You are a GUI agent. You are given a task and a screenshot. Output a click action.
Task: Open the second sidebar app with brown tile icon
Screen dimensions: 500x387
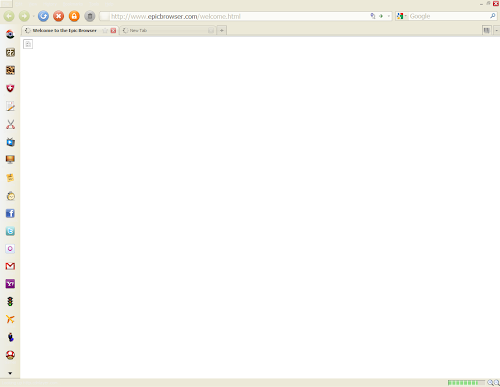[x=10, y=52]
